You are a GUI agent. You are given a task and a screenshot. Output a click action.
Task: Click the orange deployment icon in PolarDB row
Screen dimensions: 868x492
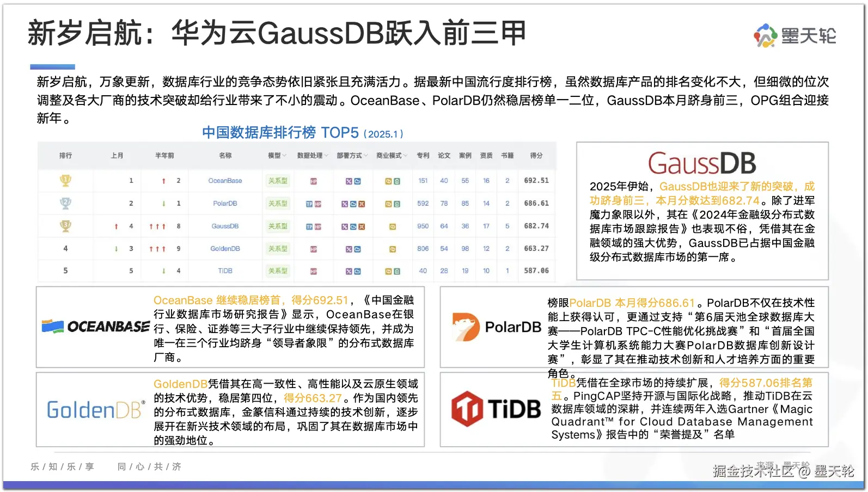(362, 204)
